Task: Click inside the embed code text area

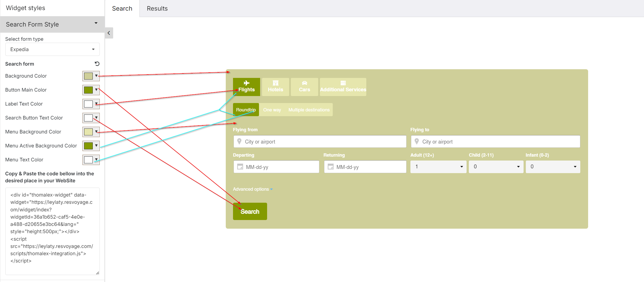Action: pyautogui.click(x=53, y=231)
